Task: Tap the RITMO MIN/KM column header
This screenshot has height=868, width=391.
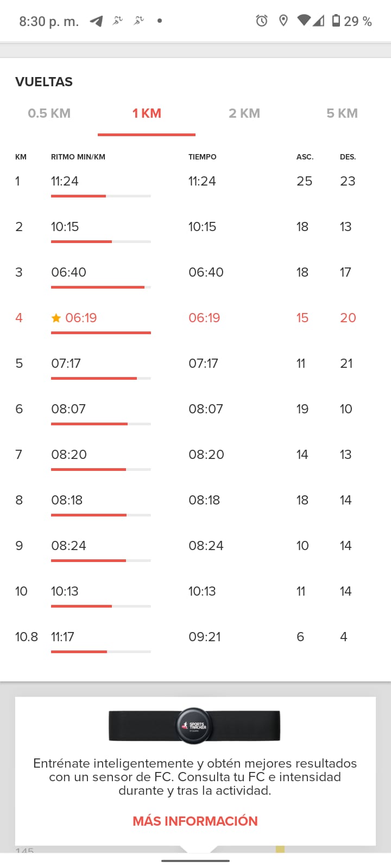Action: click(78, 157)
